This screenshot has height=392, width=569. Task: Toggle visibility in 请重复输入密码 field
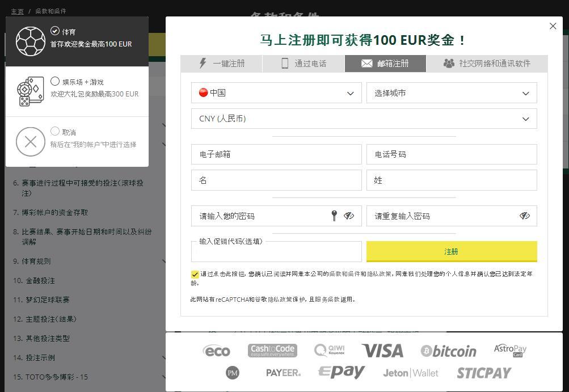pyautogui.click(x=524, y=216)
